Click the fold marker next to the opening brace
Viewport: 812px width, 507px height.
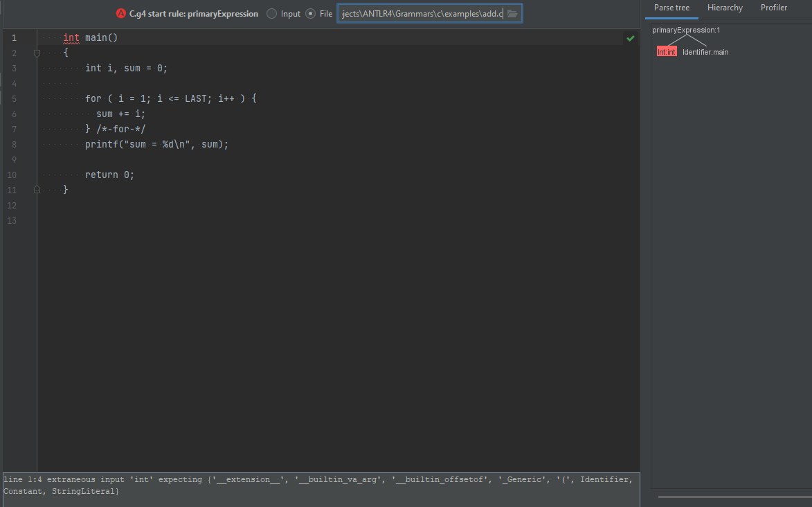(36, 52)
